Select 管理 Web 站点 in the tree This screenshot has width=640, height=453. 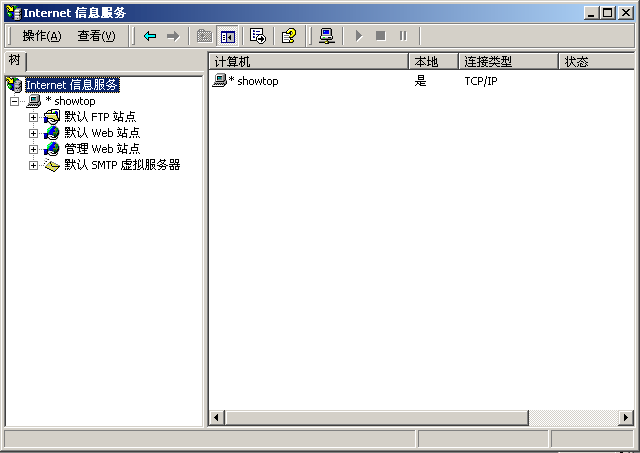coord(102,149)
